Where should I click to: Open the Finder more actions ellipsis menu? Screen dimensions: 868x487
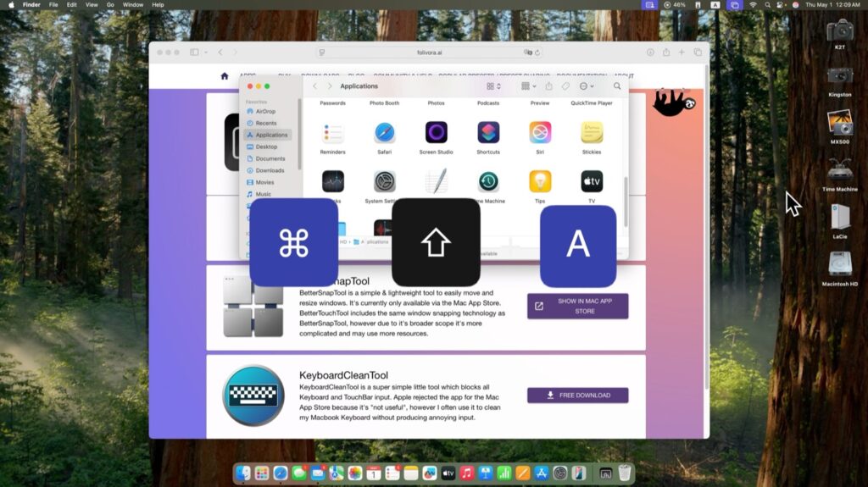pos(587,86)
